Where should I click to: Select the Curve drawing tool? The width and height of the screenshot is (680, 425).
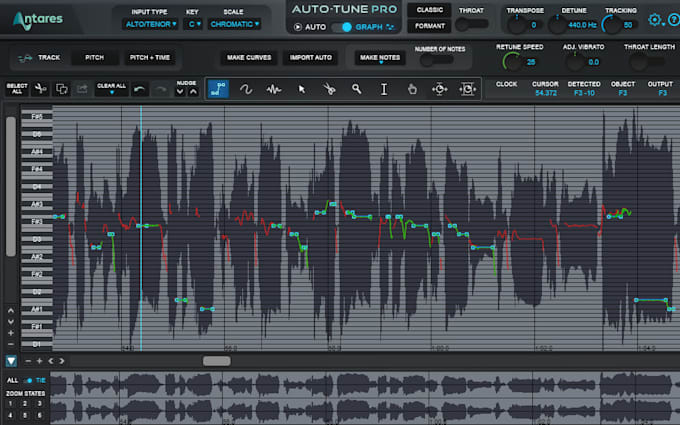click(x=246, y=89)
